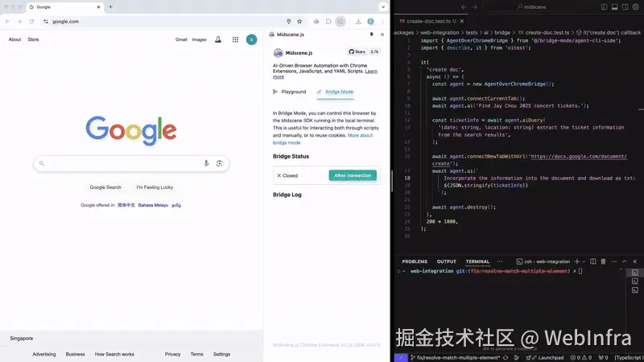Start voice search with microphone icon

coord(206,163)
